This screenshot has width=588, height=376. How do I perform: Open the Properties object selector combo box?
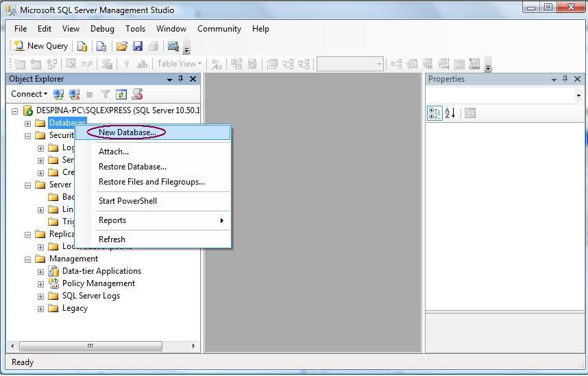(x=505, y=95)
